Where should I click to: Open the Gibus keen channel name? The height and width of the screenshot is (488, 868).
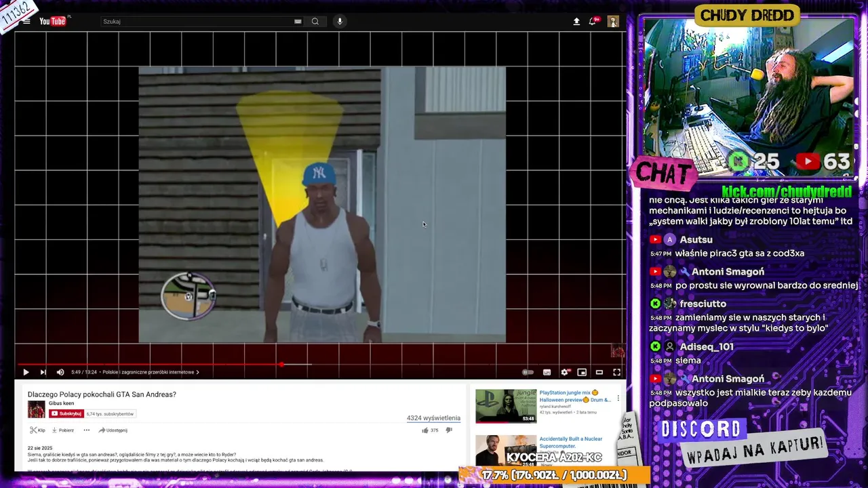click(x=62, y=403)
